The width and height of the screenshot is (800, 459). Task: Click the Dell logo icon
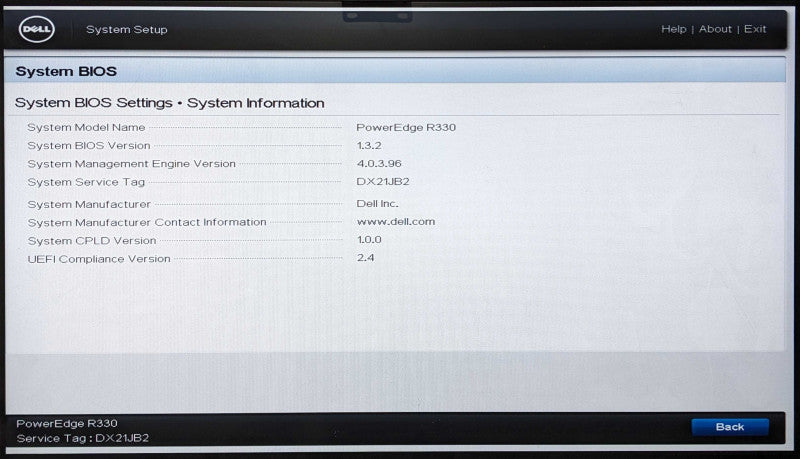(x=37, y=29)
